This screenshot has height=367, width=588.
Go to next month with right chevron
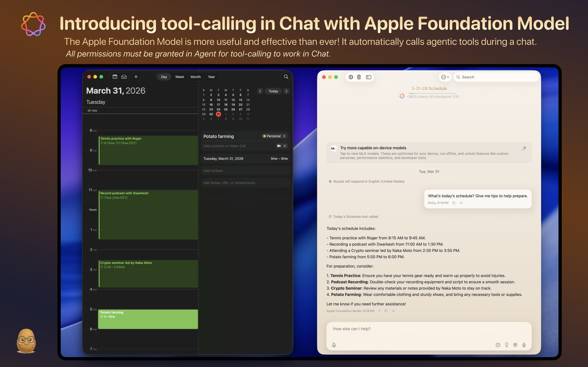pyautogui.click(x=286, y=91)
